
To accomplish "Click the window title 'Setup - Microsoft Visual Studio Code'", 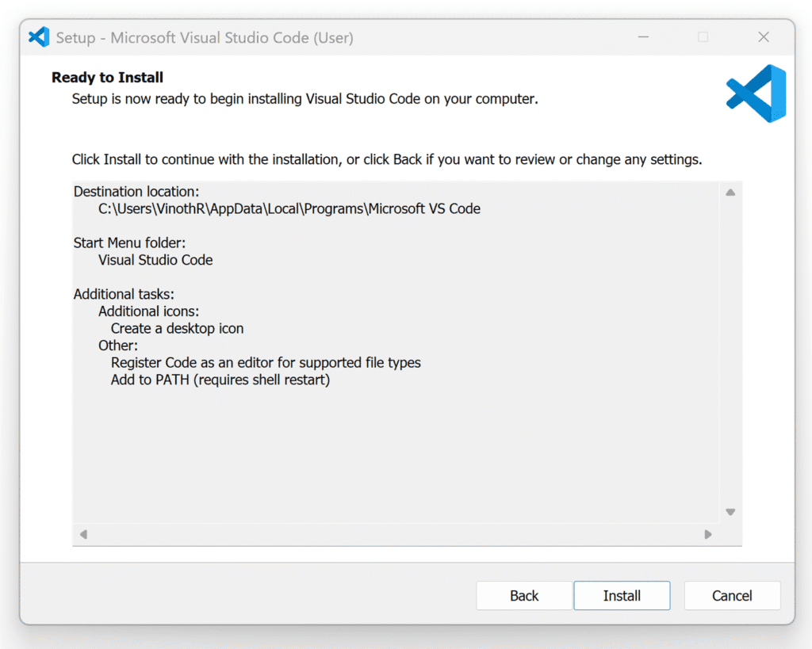I will tap(205, 38).
